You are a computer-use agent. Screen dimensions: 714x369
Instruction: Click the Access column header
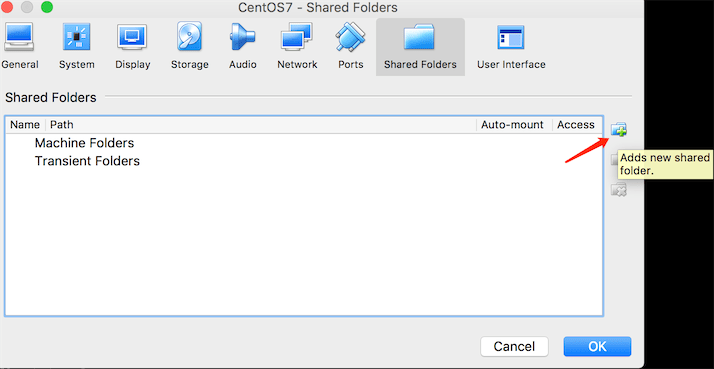point(577,125)
